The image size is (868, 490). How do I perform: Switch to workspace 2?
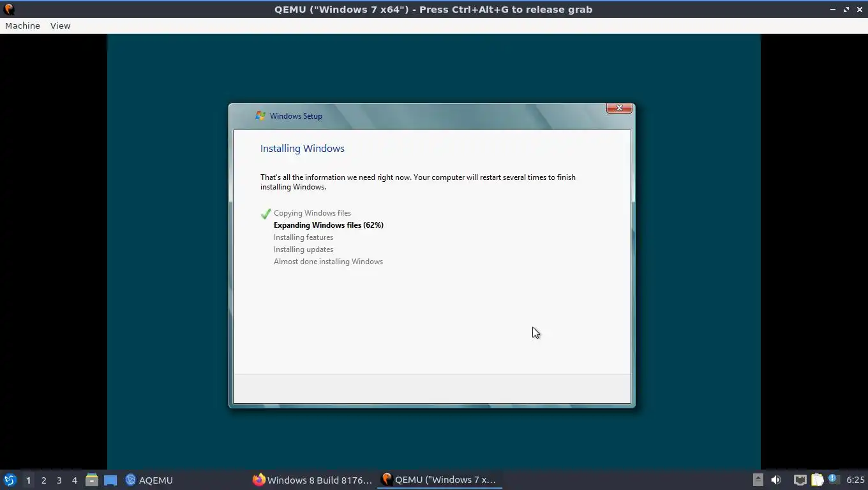[x=43, y=480]
